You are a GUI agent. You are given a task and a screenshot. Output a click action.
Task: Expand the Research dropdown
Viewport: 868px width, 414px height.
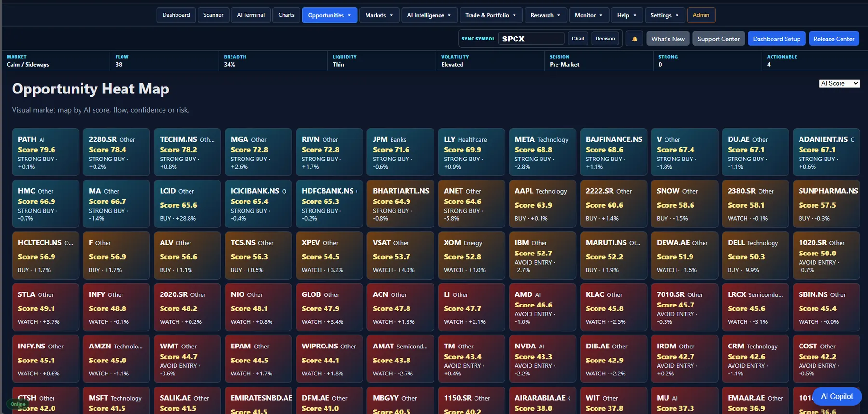[545, 15]
